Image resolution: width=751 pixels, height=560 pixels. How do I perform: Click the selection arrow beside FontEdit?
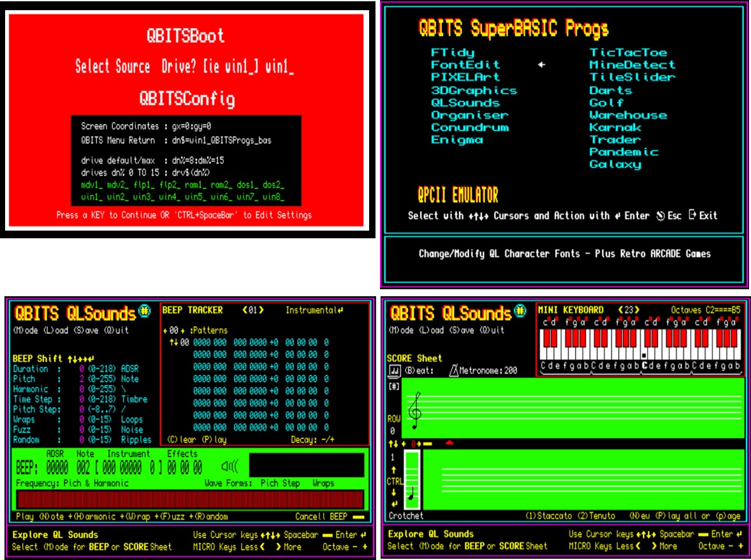coord(541,64)
